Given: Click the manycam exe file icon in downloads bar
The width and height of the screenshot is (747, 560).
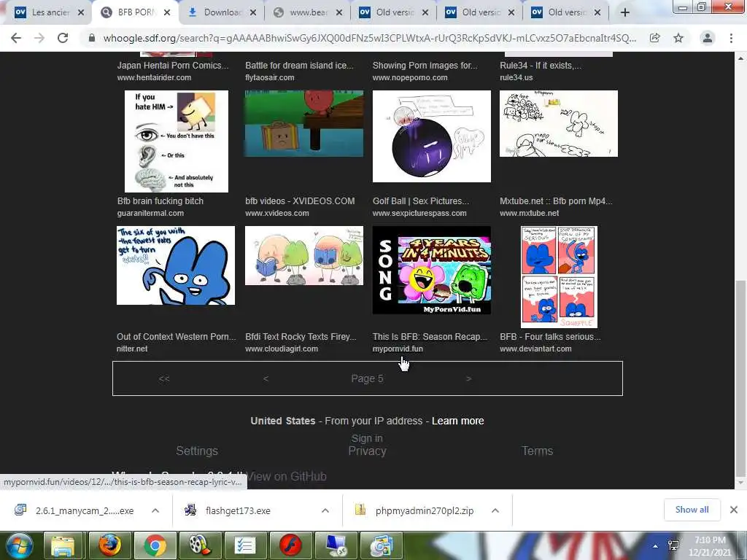Looking at the screenshot, I should [x=20, y=510].
